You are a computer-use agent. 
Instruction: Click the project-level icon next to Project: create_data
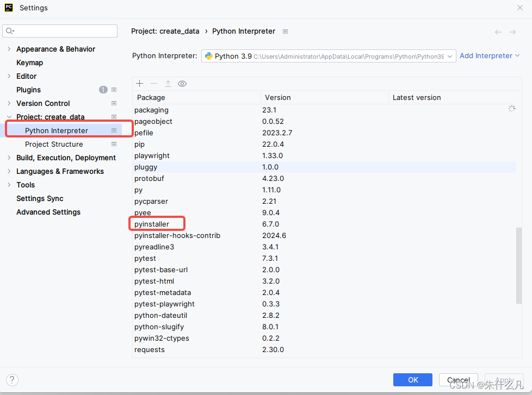[114, 117]
